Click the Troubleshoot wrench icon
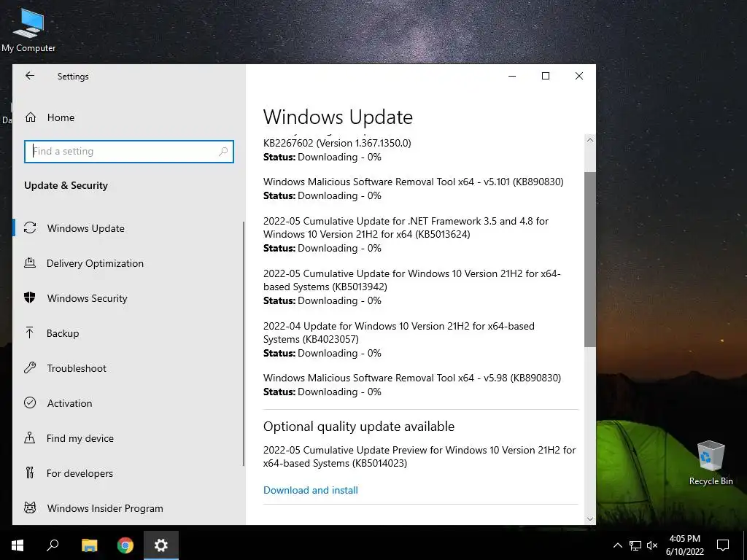Screen dimensions: 747x560 tap(30, 367)
